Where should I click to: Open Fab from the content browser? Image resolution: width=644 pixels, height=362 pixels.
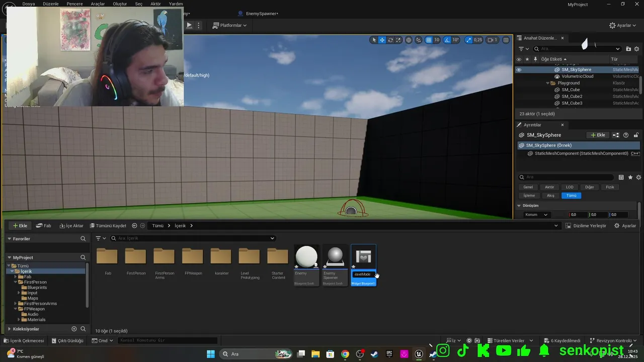click(x=43, y=226)
